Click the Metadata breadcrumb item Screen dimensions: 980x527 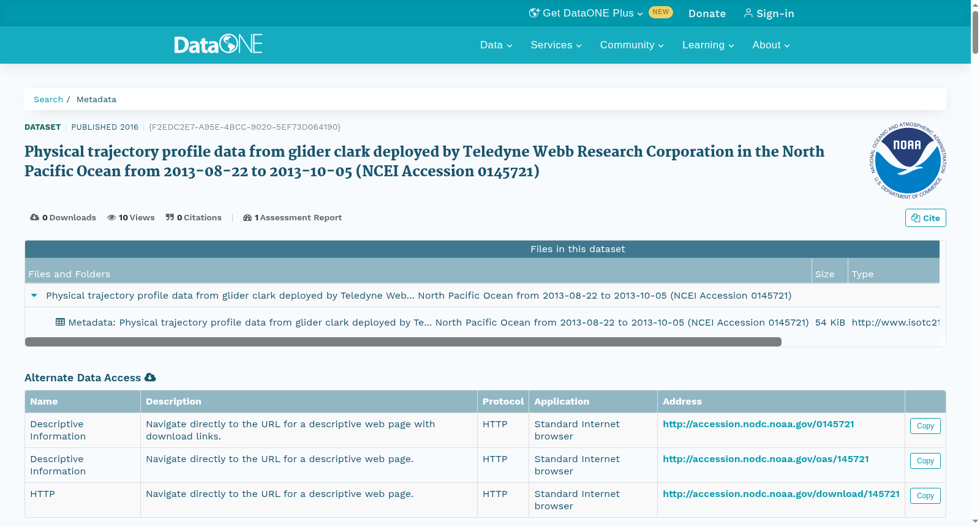[96, 99]
